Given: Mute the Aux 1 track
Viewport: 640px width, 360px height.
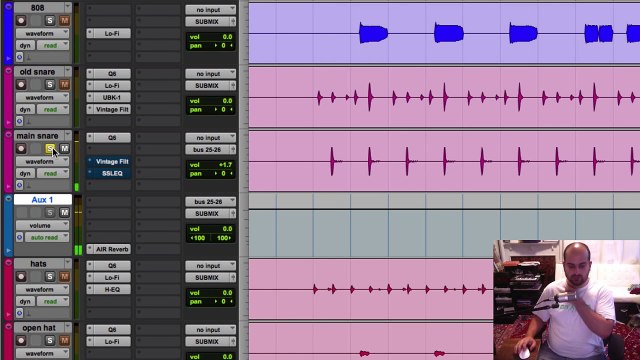Looking at the screenshot, I should coord(64,213).
